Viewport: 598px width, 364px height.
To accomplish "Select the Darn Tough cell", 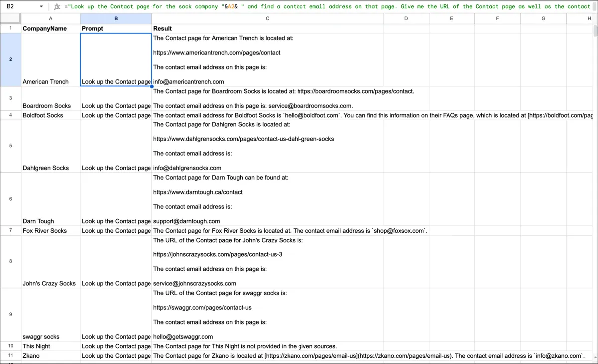I will point(51,199).
